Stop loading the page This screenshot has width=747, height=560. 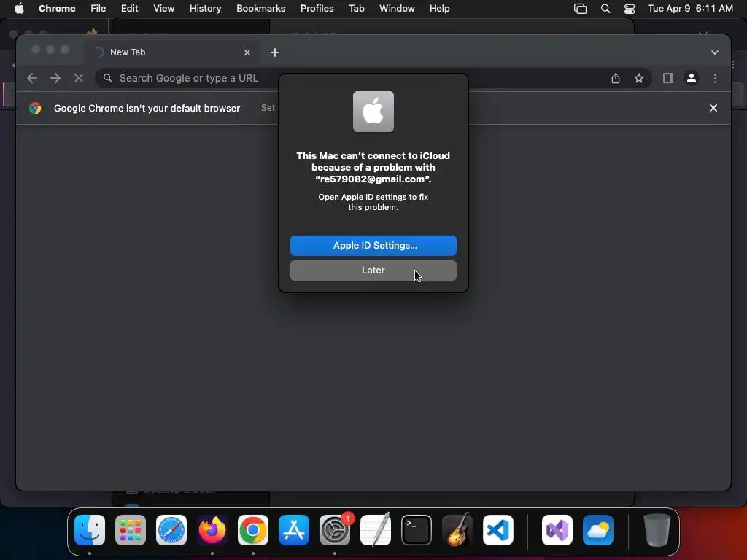[x=79, y=78]
